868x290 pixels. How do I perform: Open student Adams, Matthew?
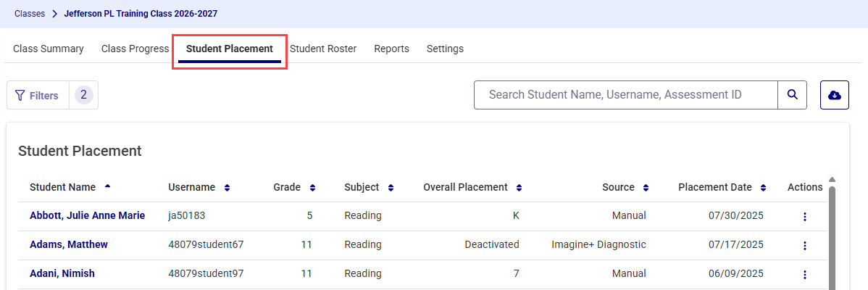click(69, 244)
